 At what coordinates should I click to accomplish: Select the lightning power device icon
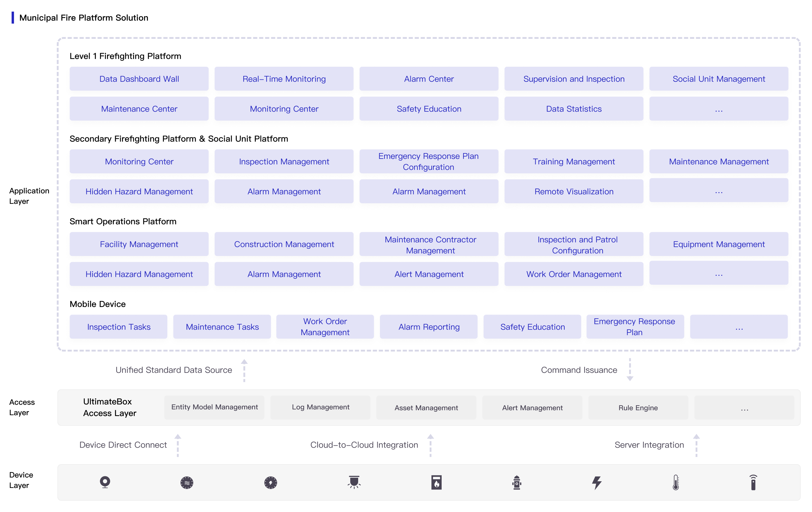click(597, 483)
